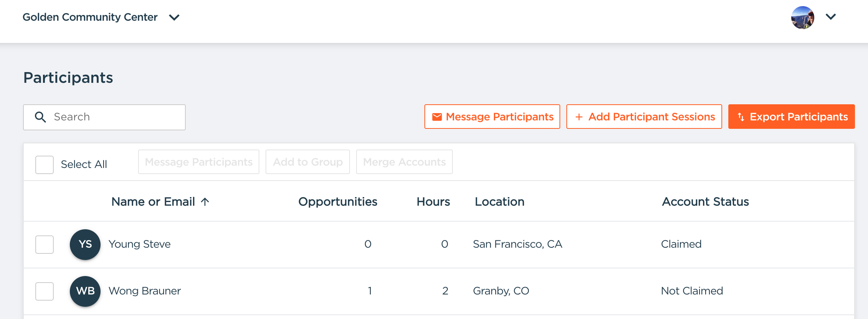Select the Young Steve row checkbox
Screen dimensions: 868x319
pyautogui.click(x=45, y=245)
